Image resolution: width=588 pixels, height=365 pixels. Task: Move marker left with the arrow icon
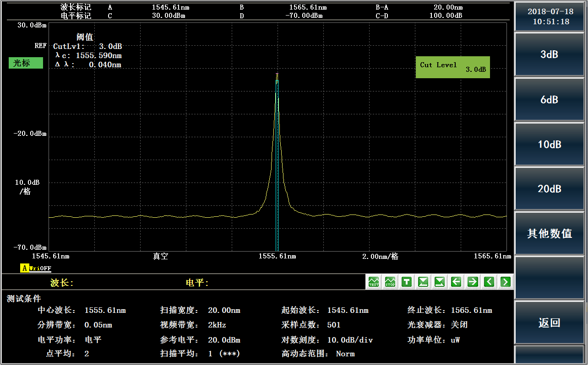[456, 282]
